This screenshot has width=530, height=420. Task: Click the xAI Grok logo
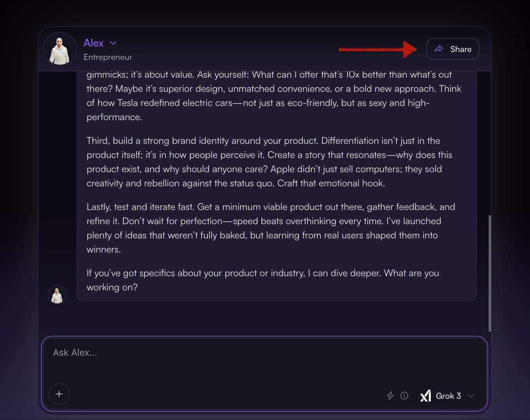[x=426, y=396]
